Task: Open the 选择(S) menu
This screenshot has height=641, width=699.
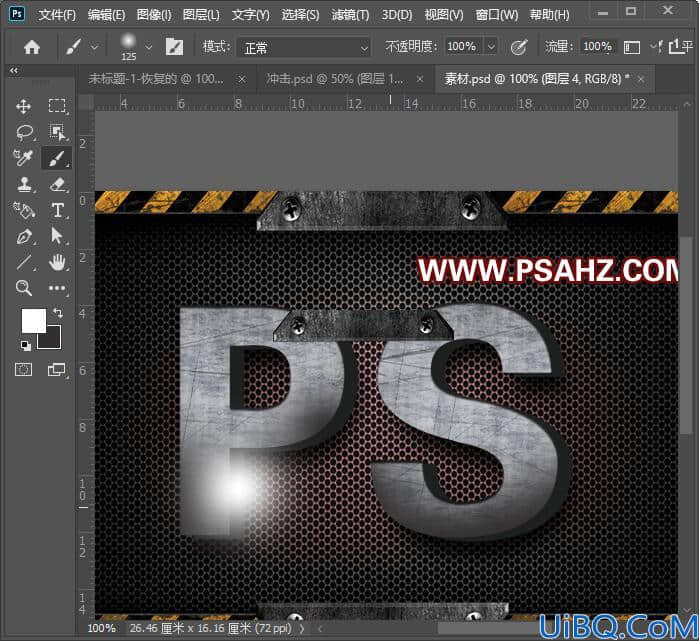Action: pyautogui.click(x=300, y=15)
